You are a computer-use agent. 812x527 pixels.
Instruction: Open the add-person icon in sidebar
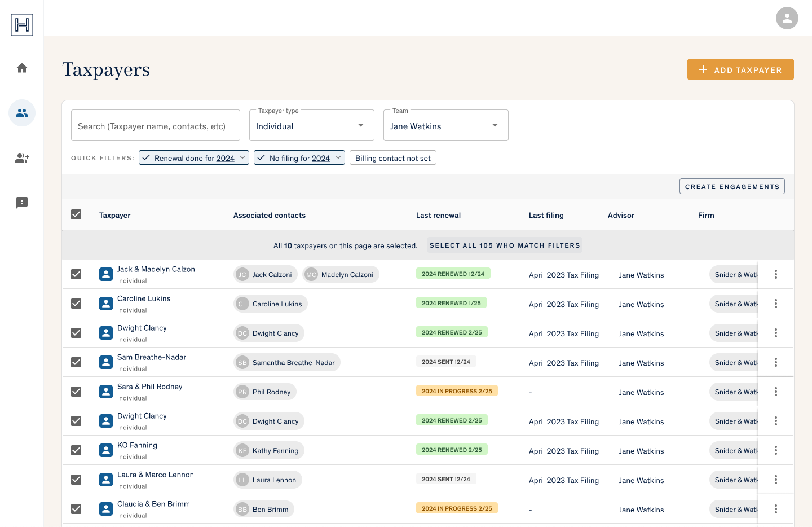pyautogui.click(x=22, y=158)
